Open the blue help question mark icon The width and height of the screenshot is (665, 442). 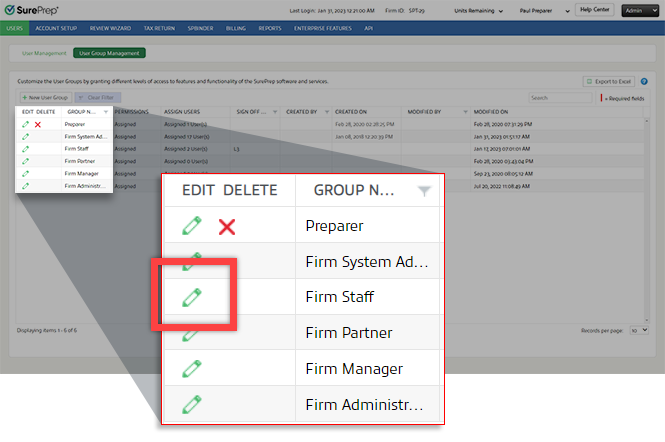pos(644,81)
